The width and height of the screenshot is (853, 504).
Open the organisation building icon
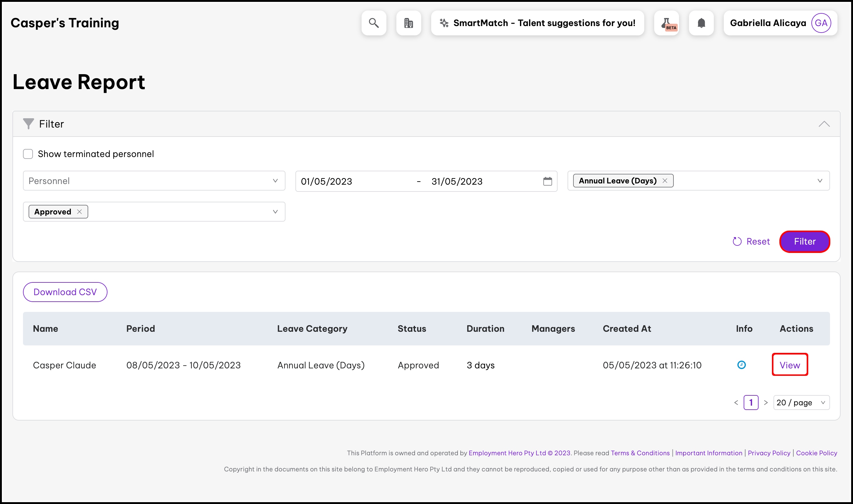point(408,23)
